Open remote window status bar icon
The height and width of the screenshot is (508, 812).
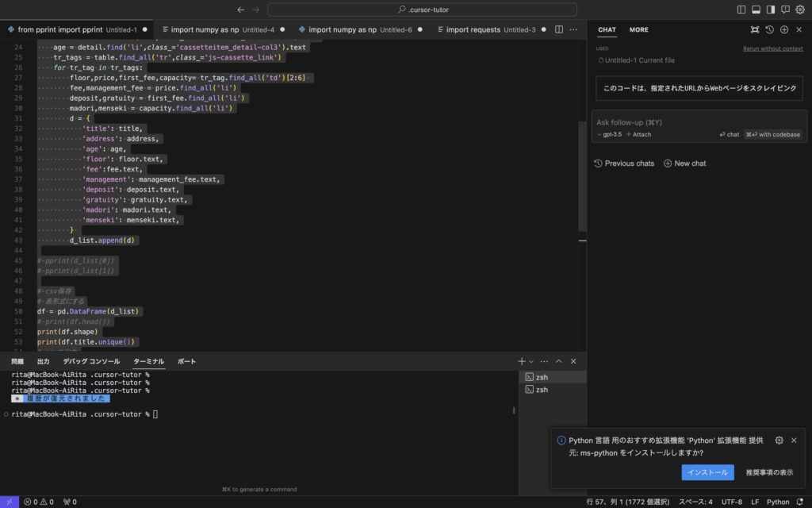coord(10,502)
